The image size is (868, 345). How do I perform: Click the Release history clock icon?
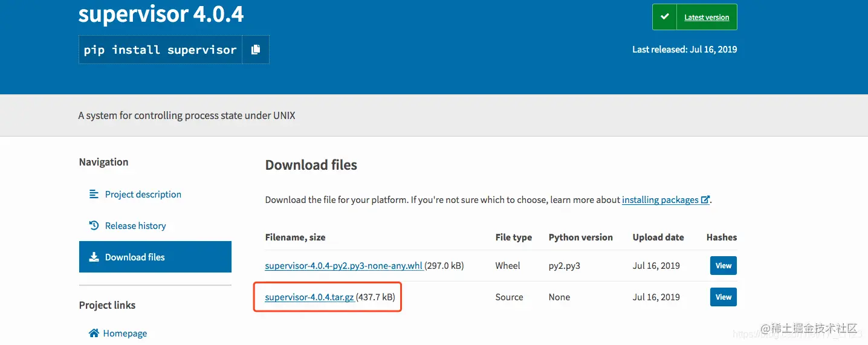point(94,225)
